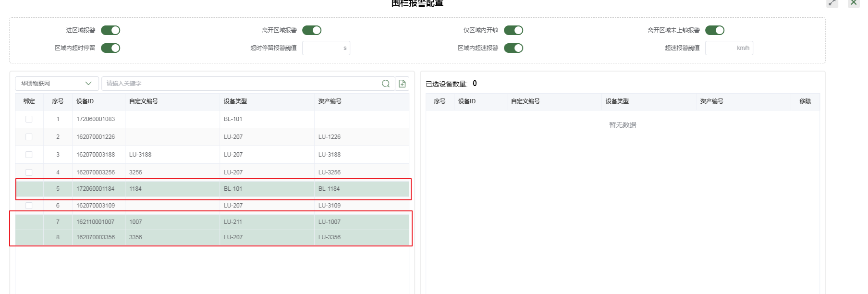868x294 pixels.
Task: Check the box for device 172060001083
Action: pyautogui.click(x=29, y=119)
